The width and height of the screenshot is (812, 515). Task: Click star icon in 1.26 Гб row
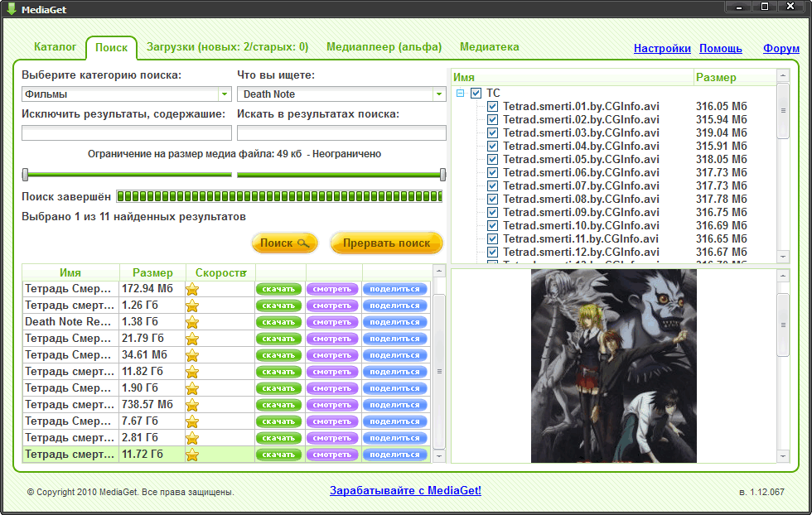192,306
